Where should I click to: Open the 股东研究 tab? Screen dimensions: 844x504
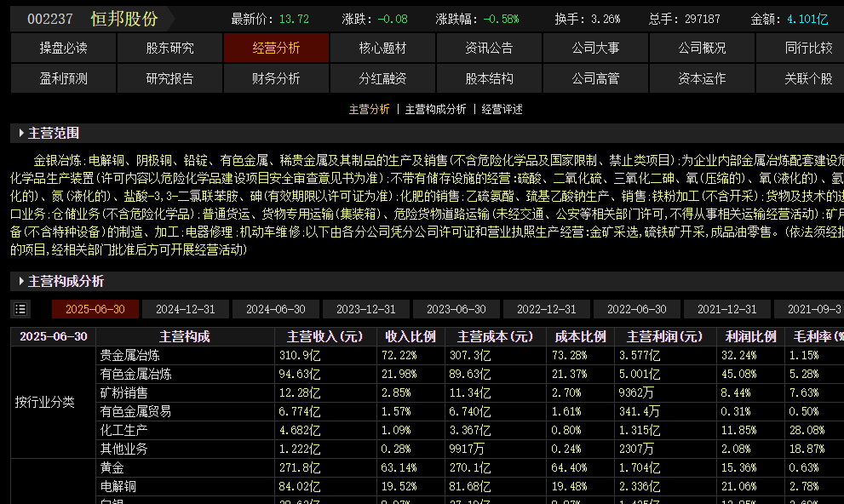pyautogui.click(x=169, y=48)
